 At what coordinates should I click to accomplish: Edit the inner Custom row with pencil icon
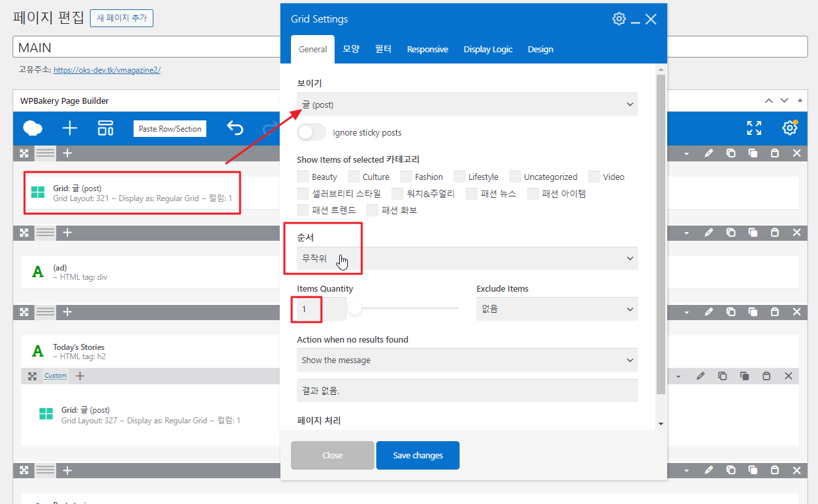[700, 376]
